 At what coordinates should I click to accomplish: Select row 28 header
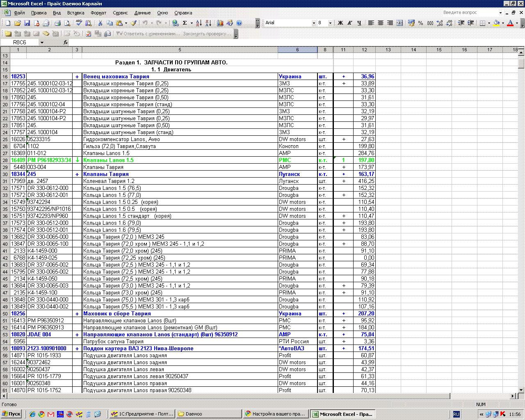(5, 160)
